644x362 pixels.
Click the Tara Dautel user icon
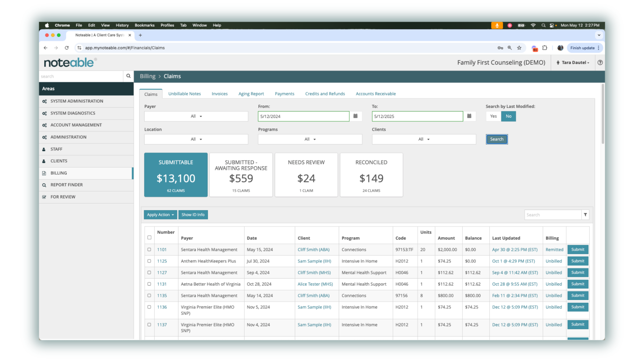(x=558, y=62)
